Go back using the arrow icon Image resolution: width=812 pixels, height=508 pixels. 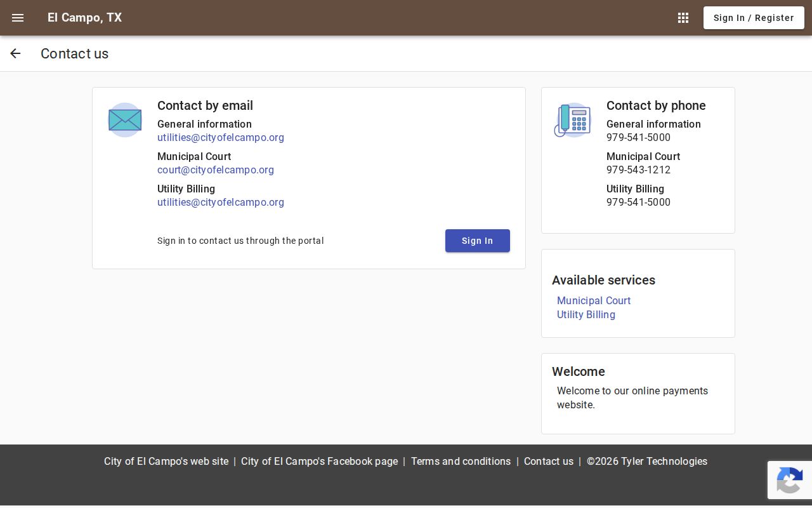coord(15,53)
